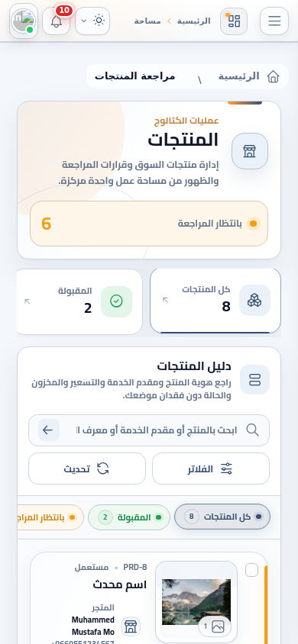Select the بانتظار المراجعة filter tab

pyautogui.click(x=50, y=517)
